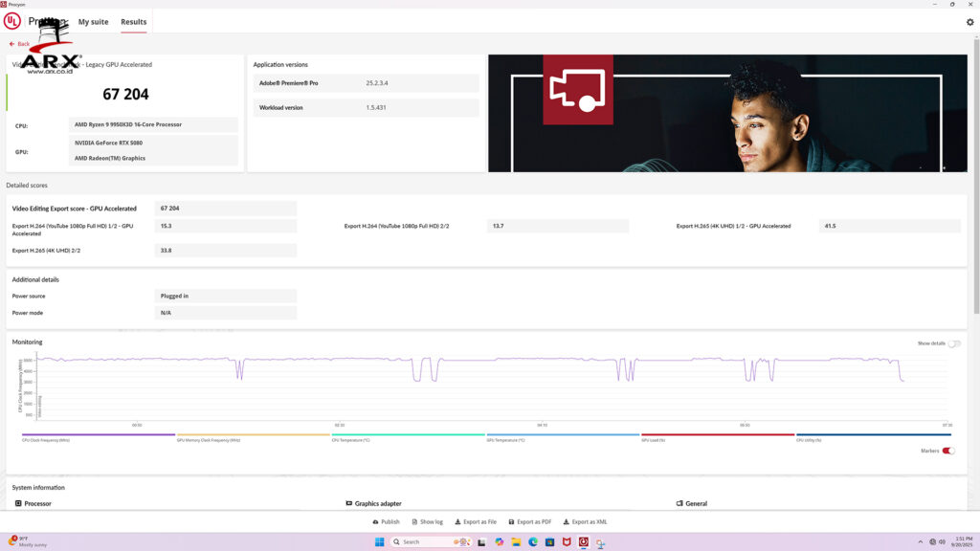Enable the Show details toggle
Image resolution: width=980 pixels, height=551 pixels.
coord(953,343)
